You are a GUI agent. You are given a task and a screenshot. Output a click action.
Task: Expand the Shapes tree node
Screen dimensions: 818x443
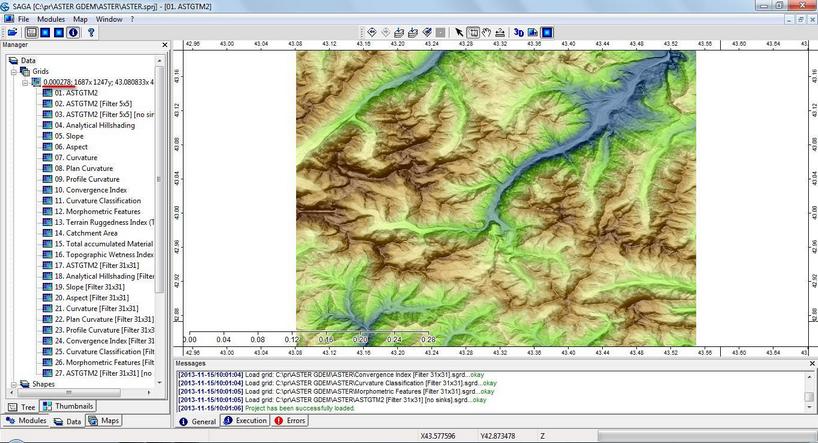tap(13, 384)
